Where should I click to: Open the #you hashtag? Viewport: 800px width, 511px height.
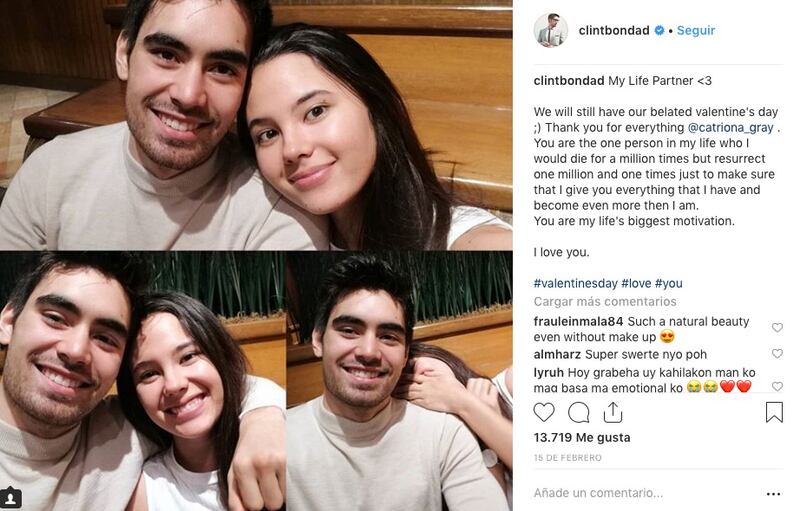click(x=668, y=283)
